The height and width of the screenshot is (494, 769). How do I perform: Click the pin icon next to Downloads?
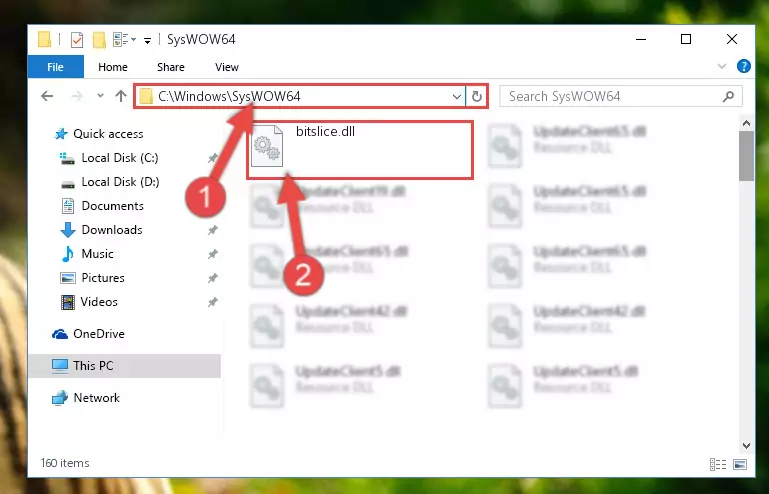[x=212, y=230]
